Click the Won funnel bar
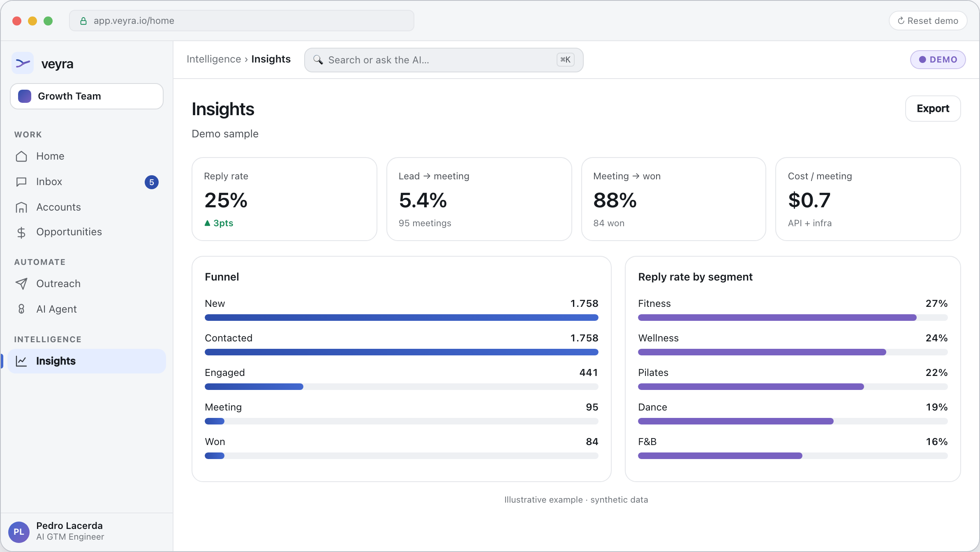 click(402, 456)
